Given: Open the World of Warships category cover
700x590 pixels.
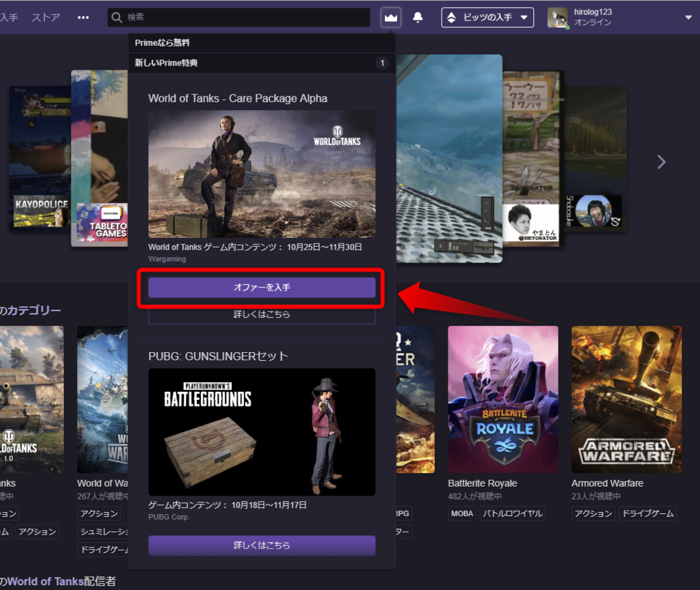Looking at the screenshot, I should click(x=103, y=399).
